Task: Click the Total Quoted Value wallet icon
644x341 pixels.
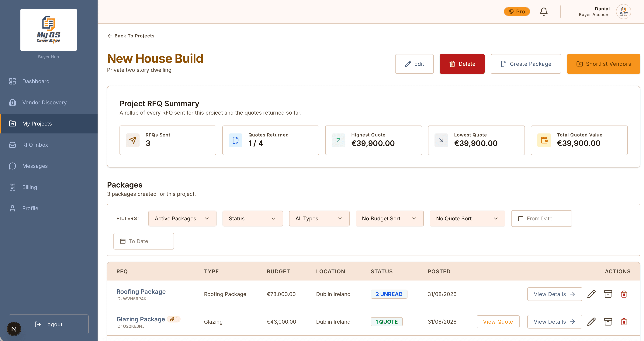Action: 544,140
